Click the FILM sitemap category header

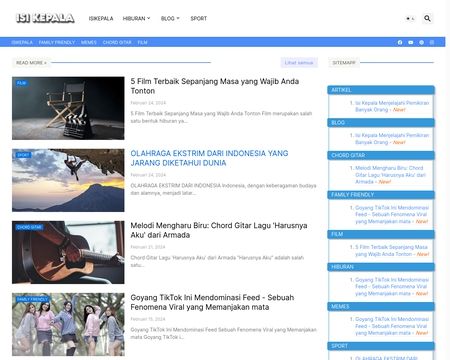[x=381, y=234]
